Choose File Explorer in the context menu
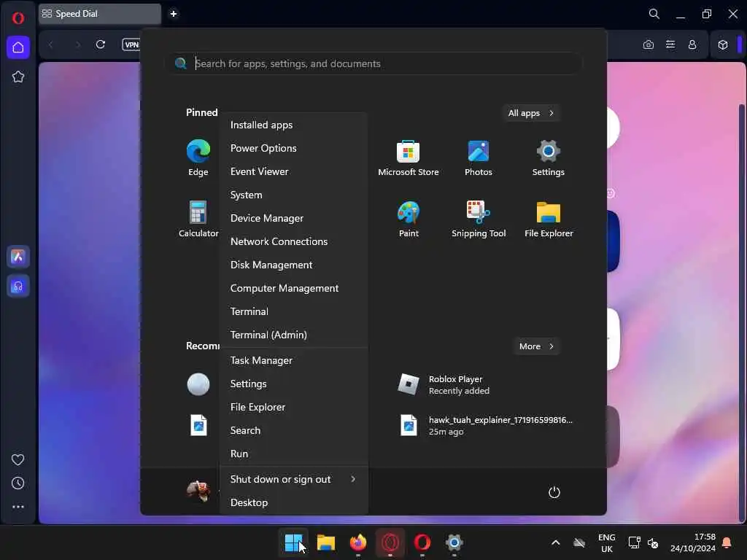Screen dimensions: 747x560 coord(293,407)
